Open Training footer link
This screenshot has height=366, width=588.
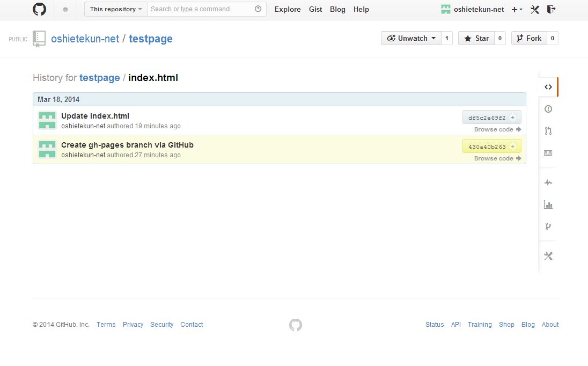coord(480,324)
